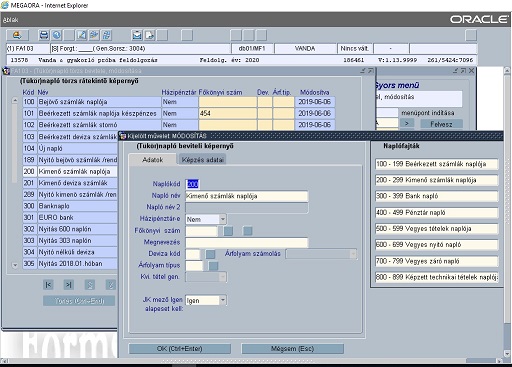512x367 pixels.
Task: Click the right window vertical scrollbar up arrow
Action: click(507, 71)
